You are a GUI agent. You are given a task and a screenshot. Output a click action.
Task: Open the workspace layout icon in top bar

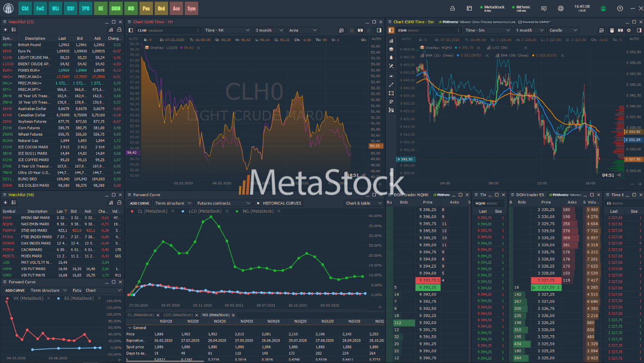469,8
